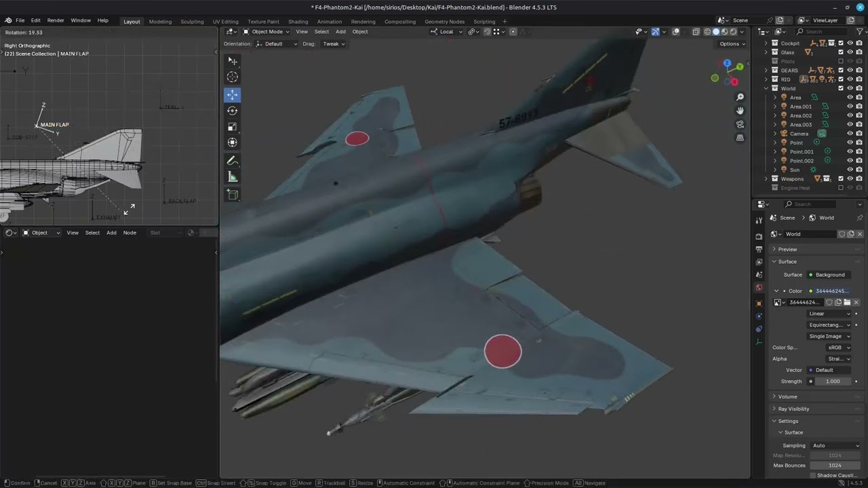Hide the Sun light in viewport
This screenshot has height=488, width=868.
(x=850, y=169)
